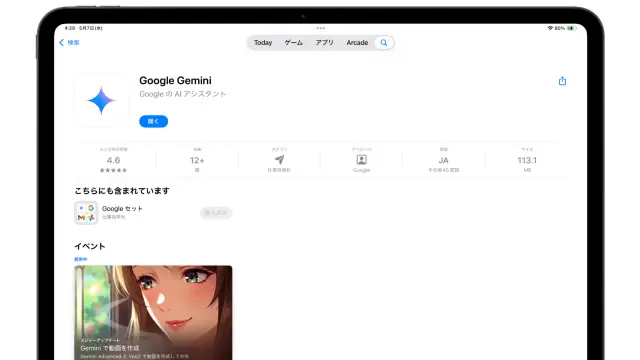The image size is (640, 360).
Task: Switch to the ゲーム tab
Action: pyautogui.click(x=293, y=42)
